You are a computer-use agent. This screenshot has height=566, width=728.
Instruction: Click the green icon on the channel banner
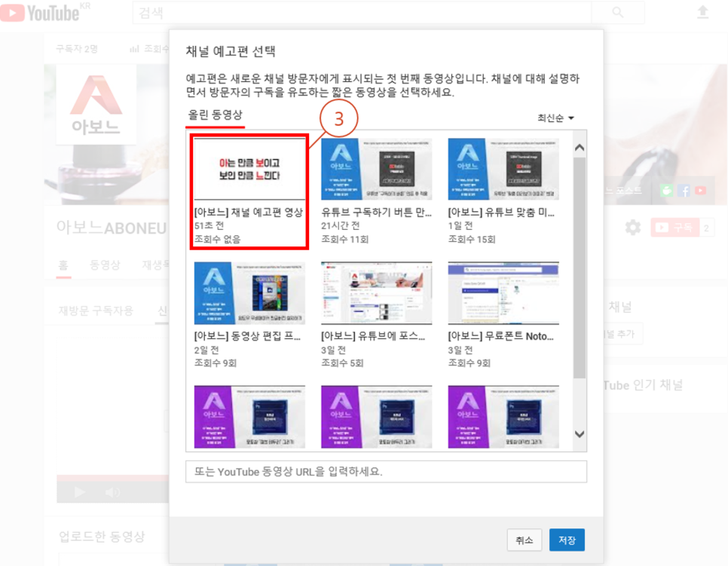(666, 191)
